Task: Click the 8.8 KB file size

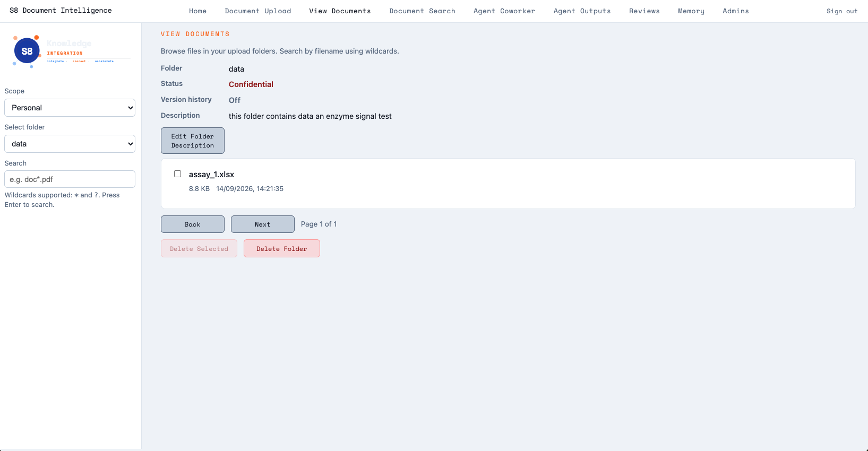Action: (x=199, y=189)
